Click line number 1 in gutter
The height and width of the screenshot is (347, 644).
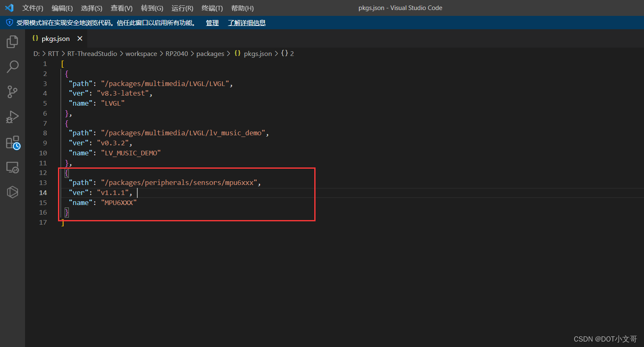click(x=45, y=64)
